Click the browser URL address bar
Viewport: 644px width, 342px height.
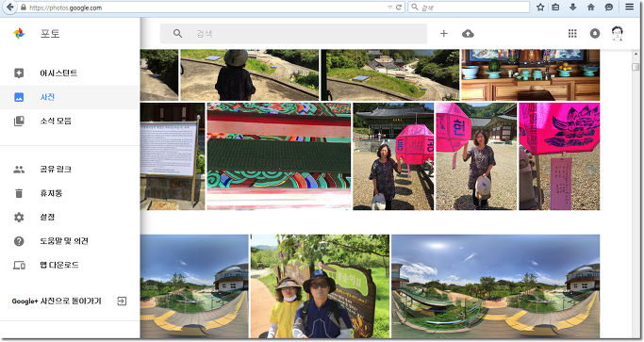206,8
